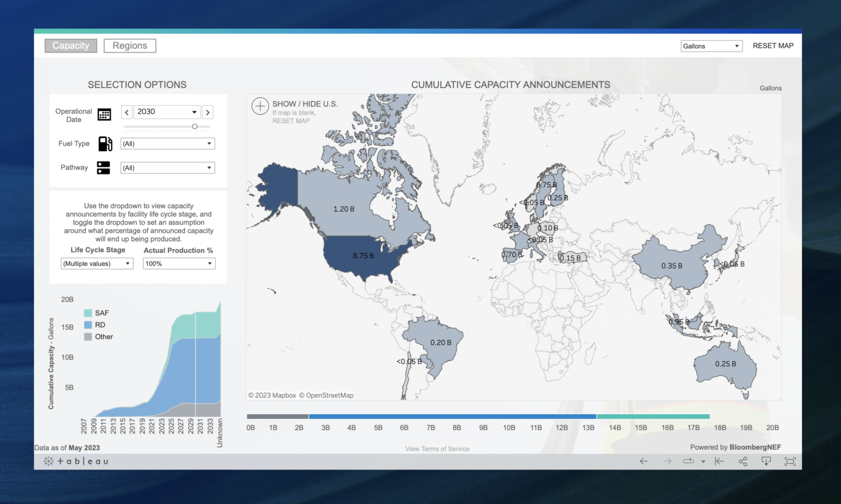Click the map zoom-in plus icon
This screenshot has height=504, width=841.
(260, 106)
